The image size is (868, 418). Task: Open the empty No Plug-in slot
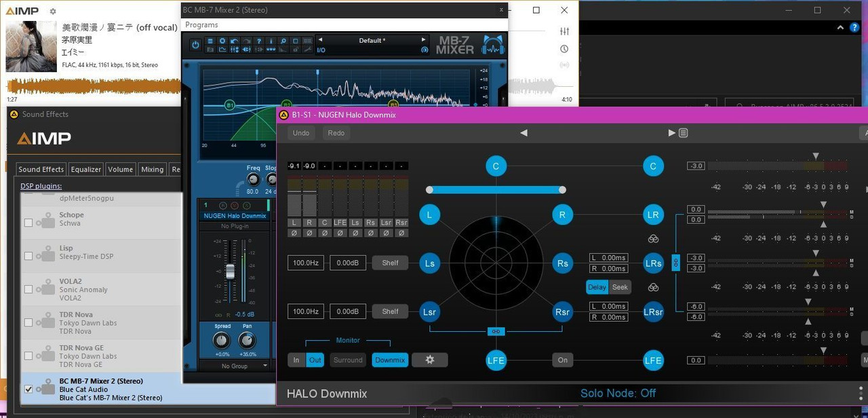coord(234,226)
